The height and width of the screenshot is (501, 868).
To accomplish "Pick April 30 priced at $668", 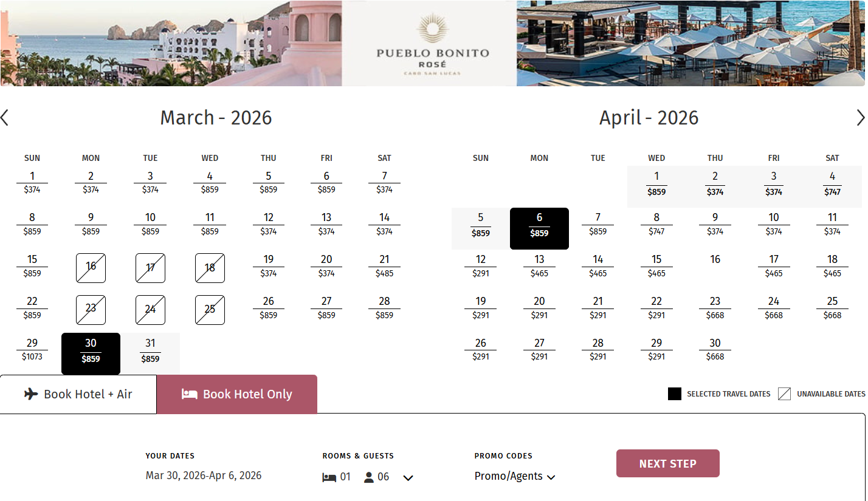I will click(x=715, y=350).
